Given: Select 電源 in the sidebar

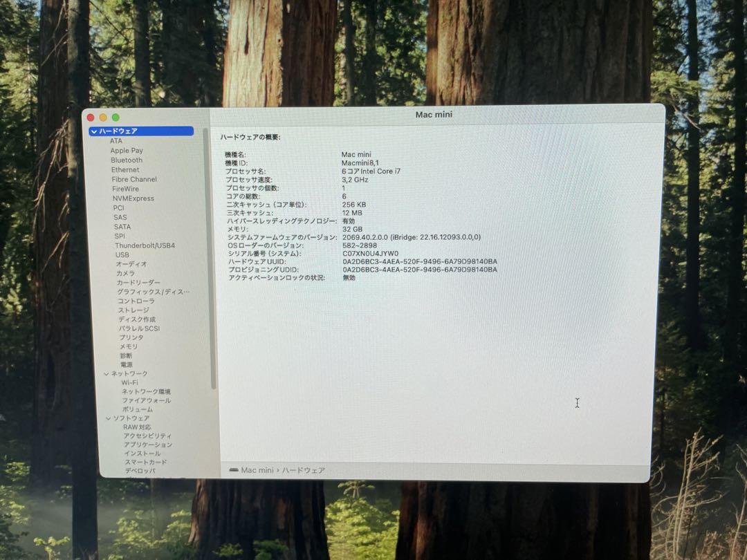Looking at the screenshot, I should (x=127, y=364).
